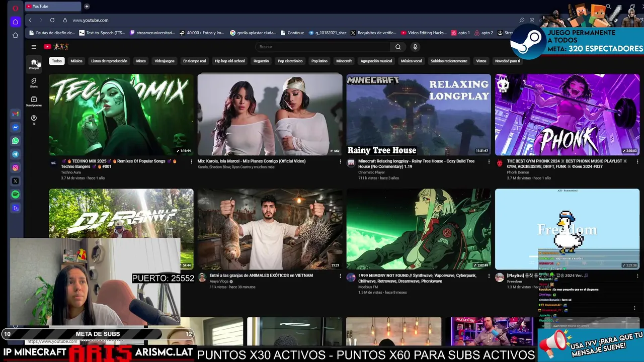Viewport: 644px width, 362px height.
Task: Click the YouTube search magnifier button
Action: (x=398, y=47)
